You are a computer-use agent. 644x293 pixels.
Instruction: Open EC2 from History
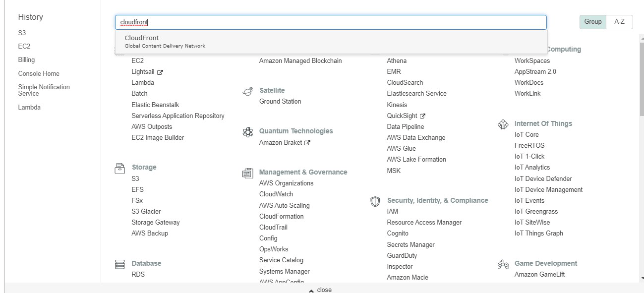tap(24, 46)
